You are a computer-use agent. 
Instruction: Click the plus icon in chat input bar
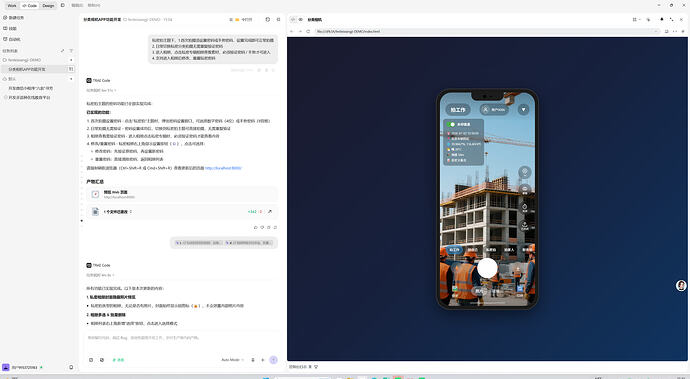263,360
